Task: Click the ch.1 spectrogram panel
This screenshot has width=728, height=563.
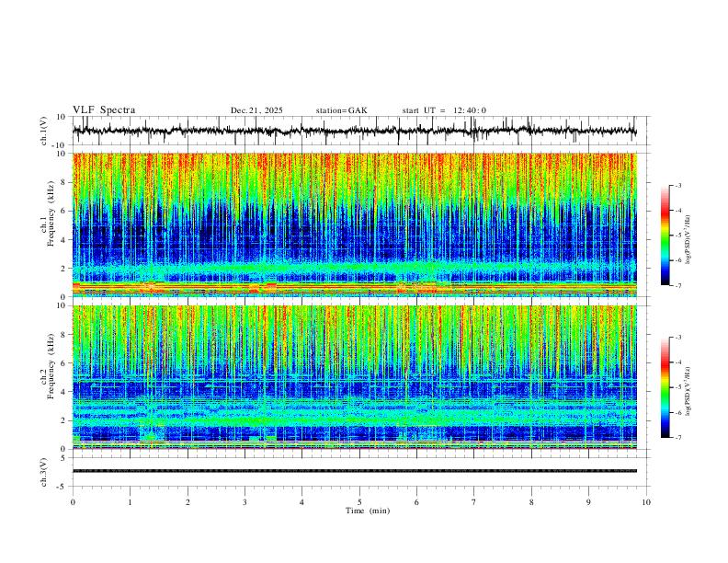Action: pos(354,224)
